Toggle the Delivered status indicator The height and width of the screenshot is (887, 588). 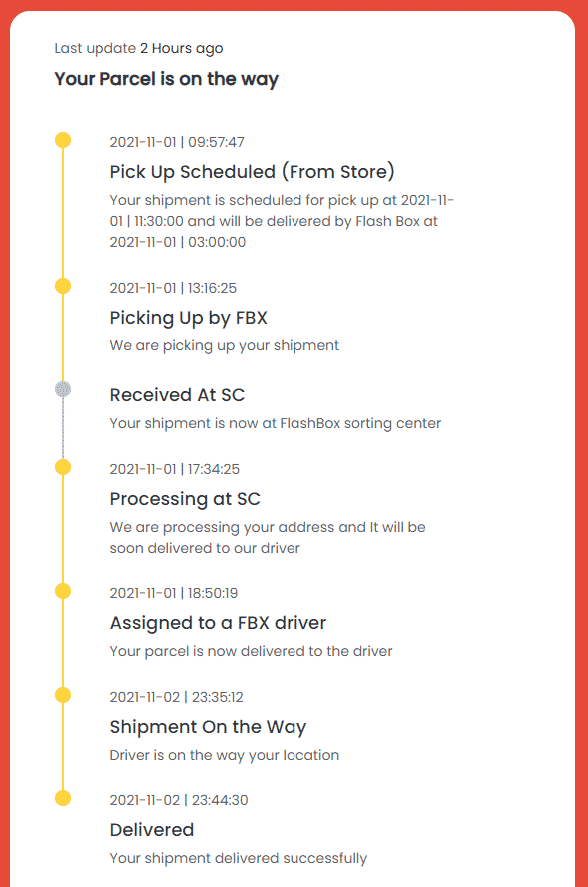click(x=64, y=796)
